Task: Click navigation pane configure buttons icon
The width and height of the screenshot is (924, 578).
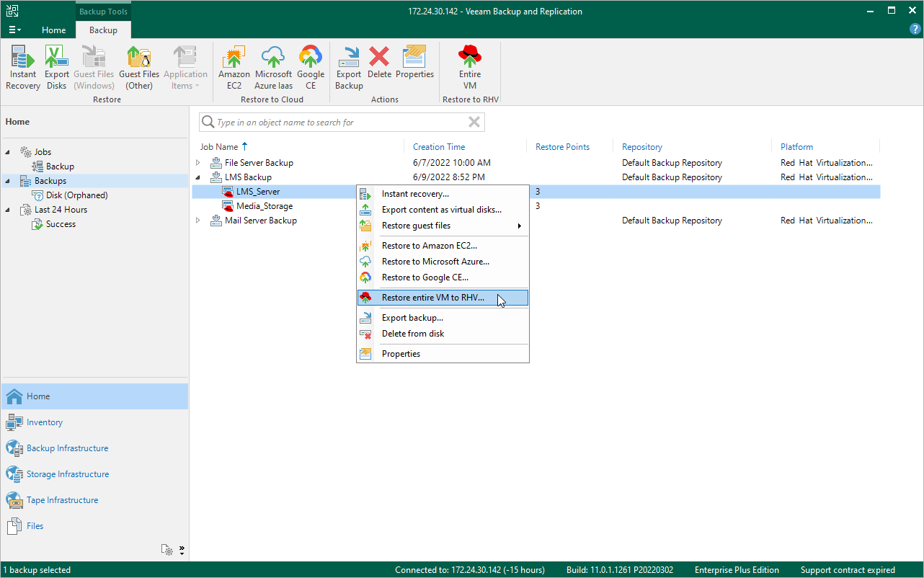Action: click(168, 550)
